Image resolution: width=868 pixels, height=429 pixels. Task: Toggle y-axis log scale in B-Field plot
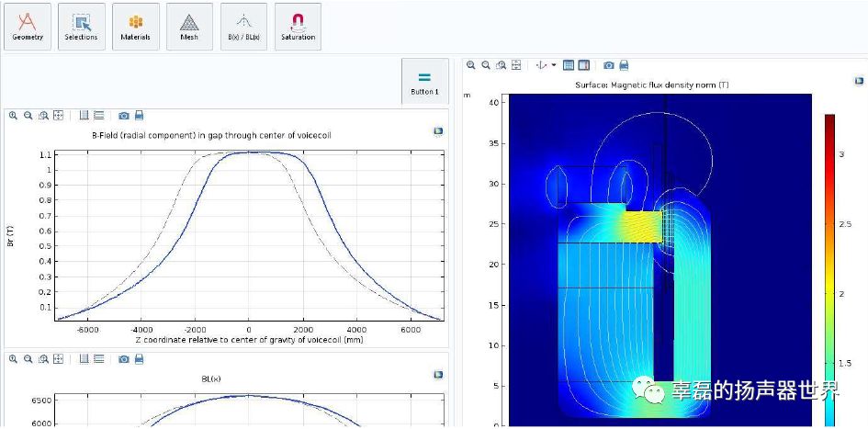[98, 116]
